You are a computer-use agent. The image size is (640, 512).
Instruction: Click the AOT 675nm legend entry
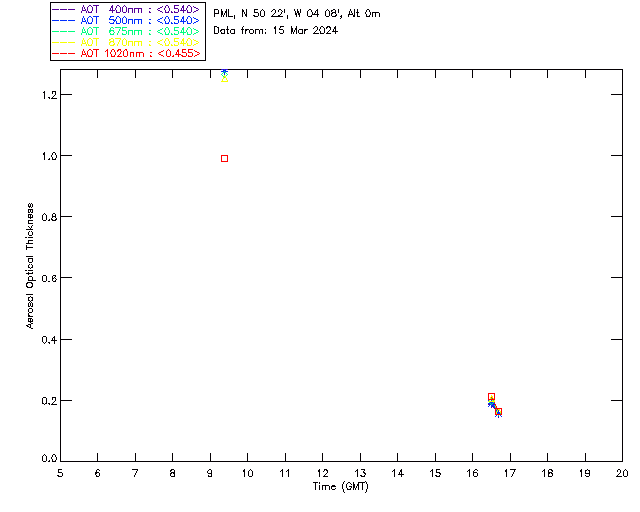tap(126, 31)
